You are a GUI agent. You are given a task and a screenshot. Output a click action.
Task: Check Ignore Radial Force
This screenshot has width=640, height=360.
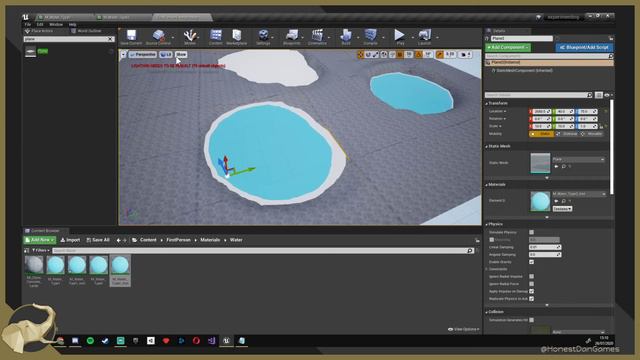click(x=531, y=284)
